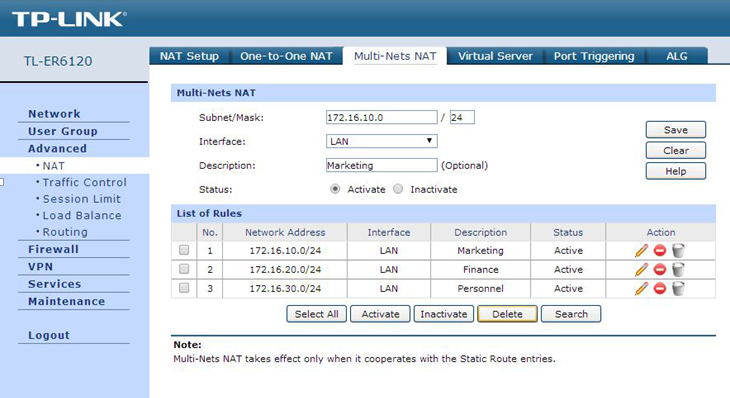Edit the Personnel rule with pencil icon
This screenshot has height=398, width=730.
(x=641, y=289)
